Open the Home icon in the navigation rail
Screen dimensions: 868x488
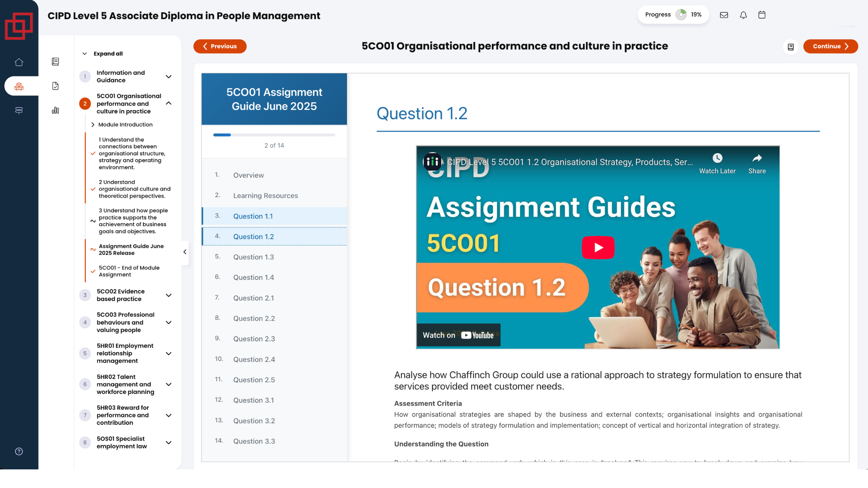click(x=19, y=62)
